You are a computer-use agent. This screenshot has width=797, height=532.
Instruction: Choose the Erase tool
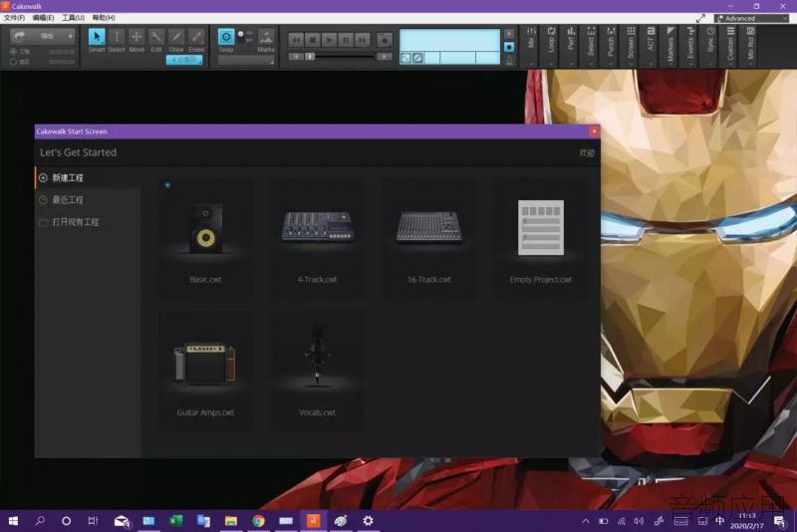196,40
